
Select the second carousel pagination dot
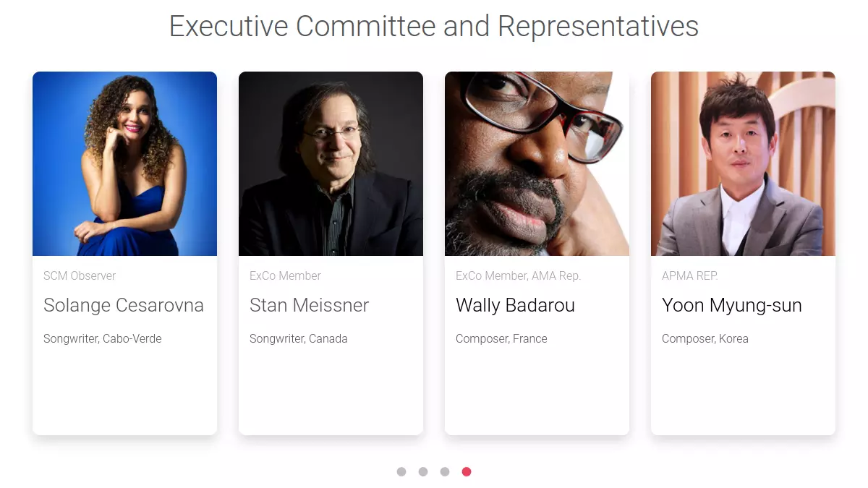point(423,472)
